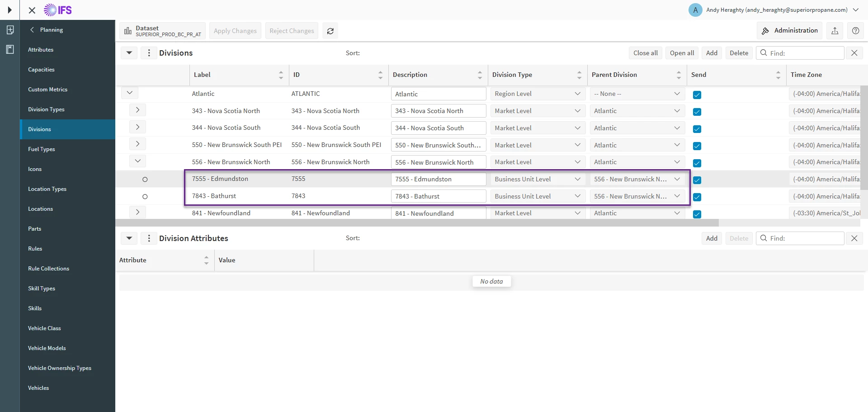The image size is (868, 412).
Task: Toggle Send checkbox for Atlantic row
Action: (697, 95)
